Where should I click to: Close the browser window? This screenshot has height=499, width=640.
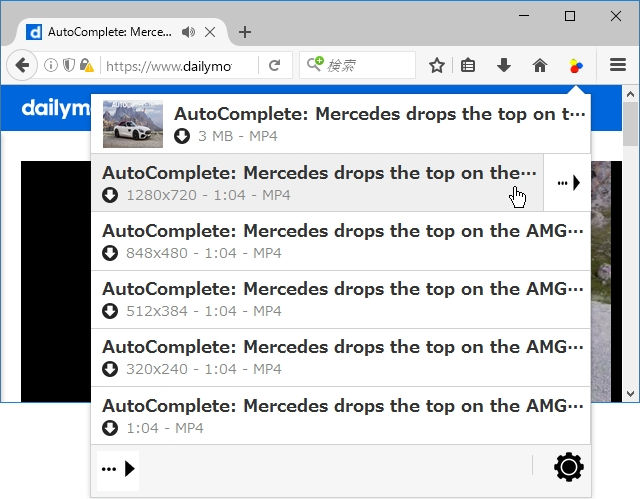pos(616,16)
